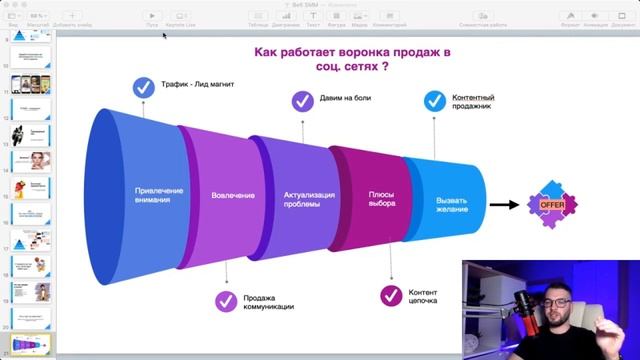The width and height of the screenshot is (640, 360).
Task: Select slide 17 thumbnail with blue pyramid
Action: pyautogui.click(x=31, y=240)
